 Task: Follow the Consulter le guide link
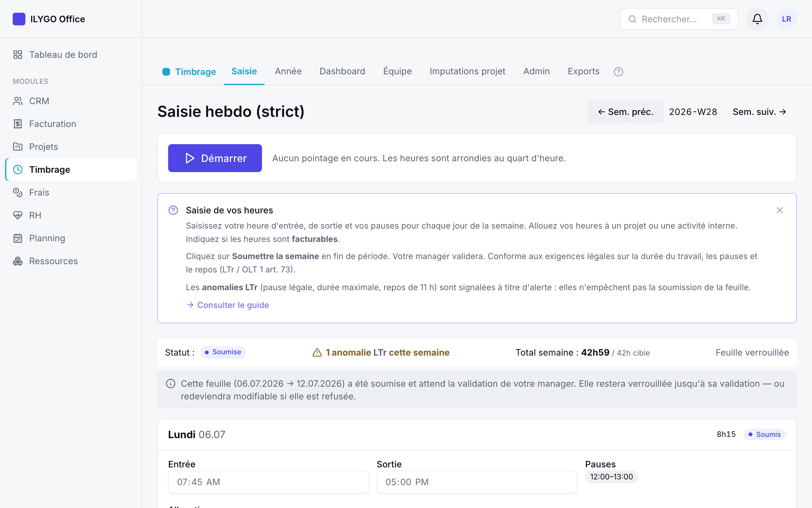(x=228, y=305)
